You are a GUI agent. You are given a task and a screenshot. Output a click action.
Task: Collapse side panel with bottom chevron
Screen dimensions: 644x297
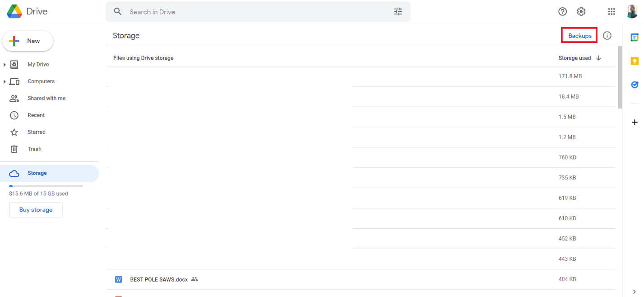point(634,292)
